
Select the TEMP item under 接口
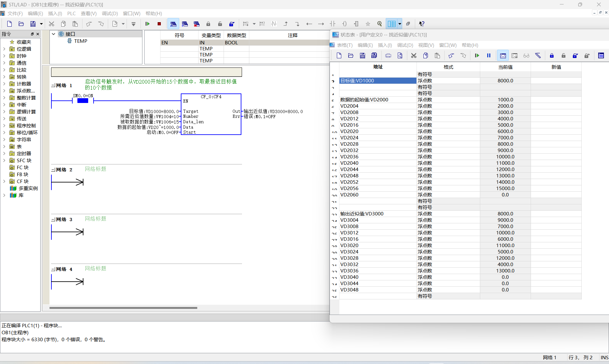coord(81,41)
